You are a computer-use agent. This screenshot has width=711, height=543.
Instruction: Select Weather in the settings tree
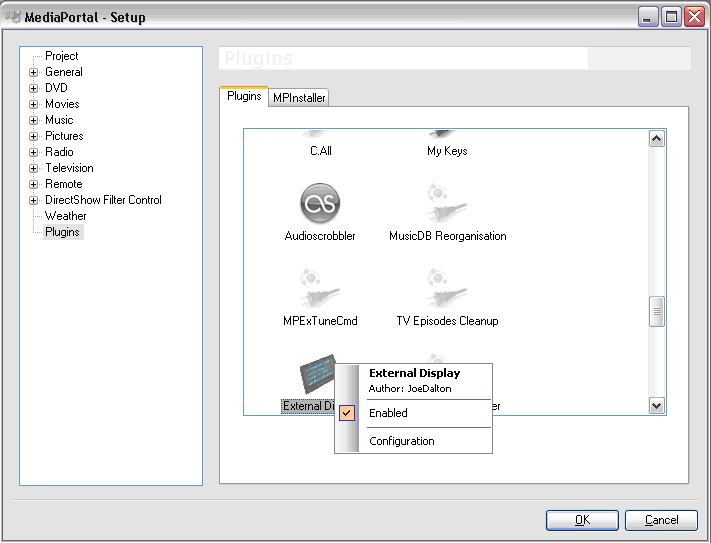pyautogui.click(x=65, y=216)
